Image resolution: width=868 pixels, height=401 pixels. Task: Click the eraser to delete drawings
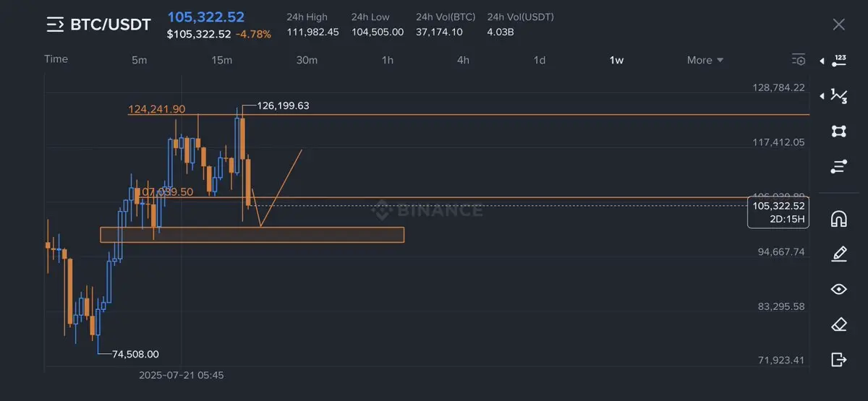click(839, 324)
